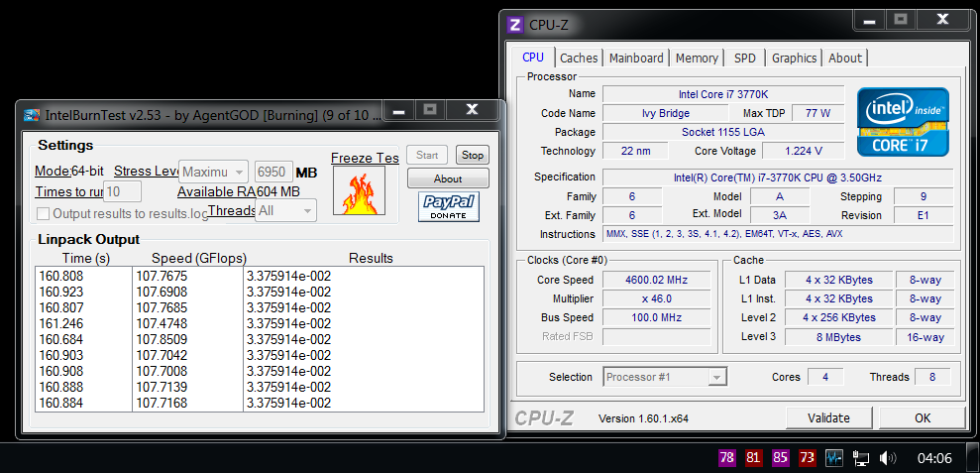Image resolution: width=980 pixels, height=473 pixels.
Task: Click the CPU-Z purple Z title icon
Action: [515, 24]
